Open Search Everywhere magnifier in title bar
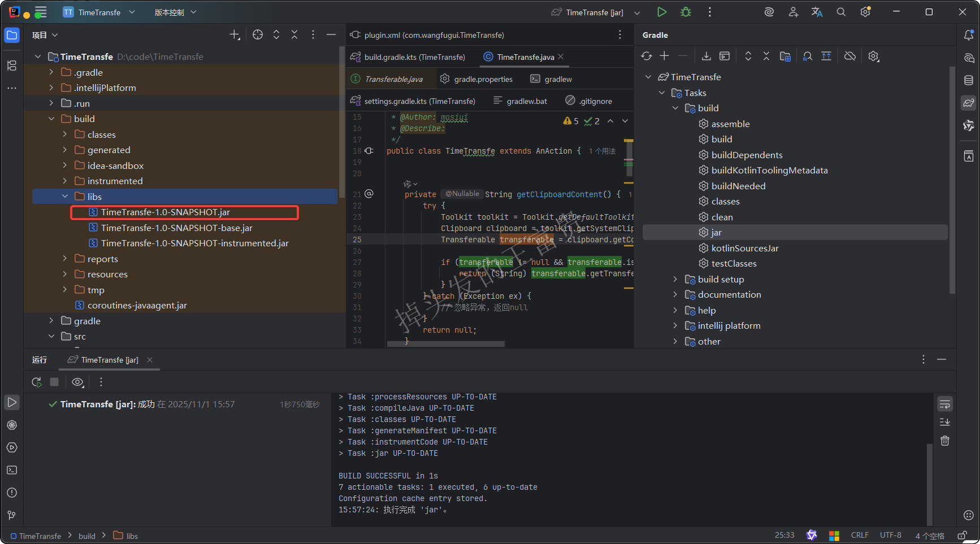Viewport: 980px width, 544px height. (x=841, y=12)
